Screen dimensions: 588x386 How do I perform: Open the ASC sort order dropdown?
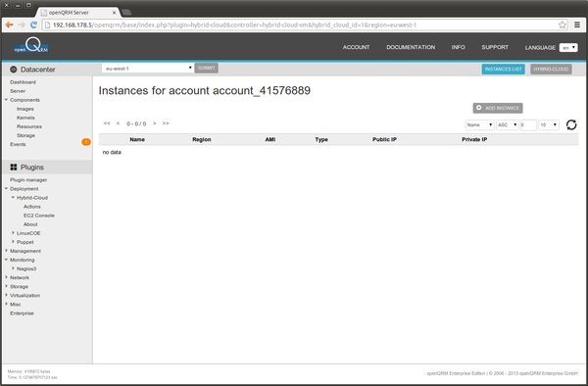click(x=508, y=124)
